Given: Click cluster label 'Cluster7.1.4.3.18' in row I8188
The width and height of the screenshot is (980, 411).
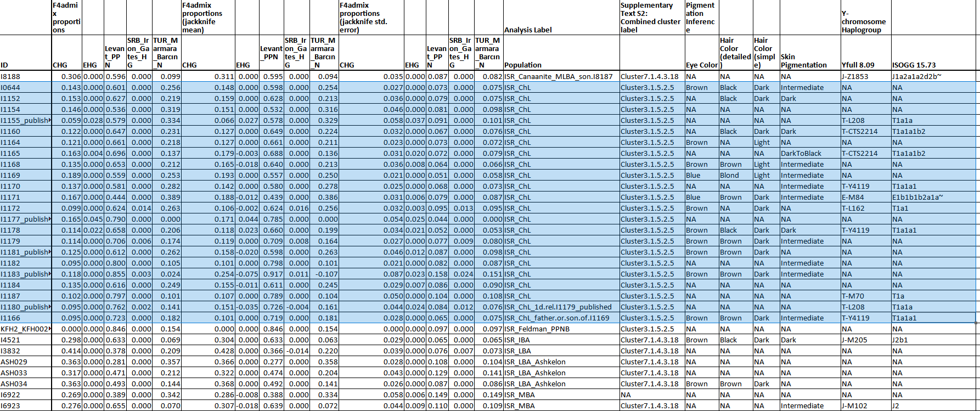Looking at the screenshot, I should pyautogui.click(x=652, y=76).
